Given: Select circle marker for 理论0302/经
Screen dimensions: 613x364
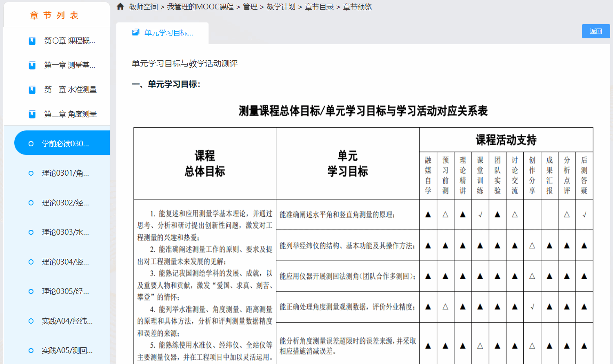Looking at the screenshot, I should pos(31,203).
